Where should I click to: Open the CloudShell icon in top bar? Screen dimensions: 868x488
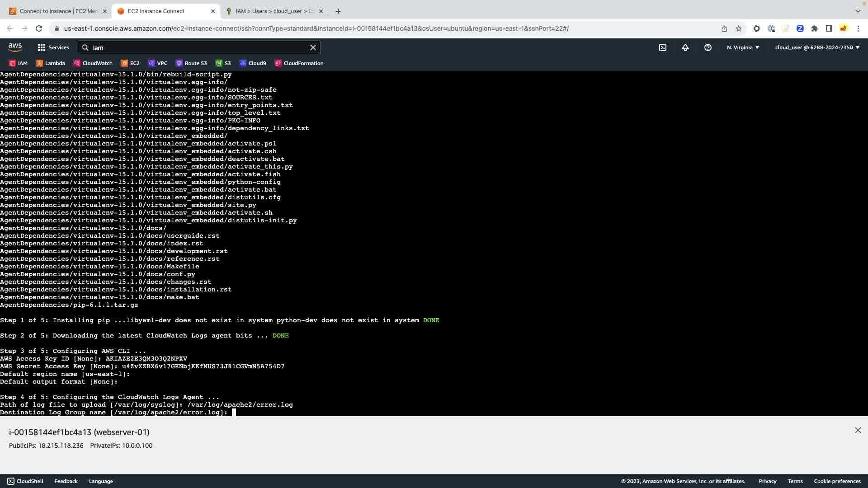[662, 47]
